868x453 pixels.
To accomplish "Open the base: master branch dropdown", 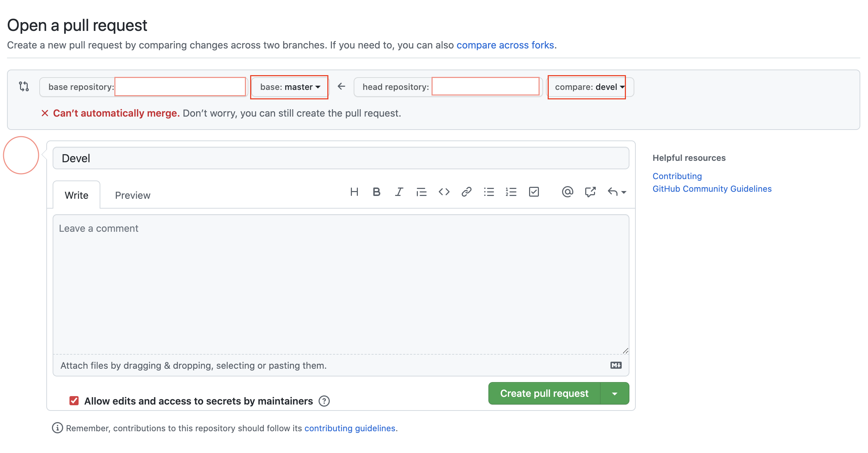I will pos(290,87).
